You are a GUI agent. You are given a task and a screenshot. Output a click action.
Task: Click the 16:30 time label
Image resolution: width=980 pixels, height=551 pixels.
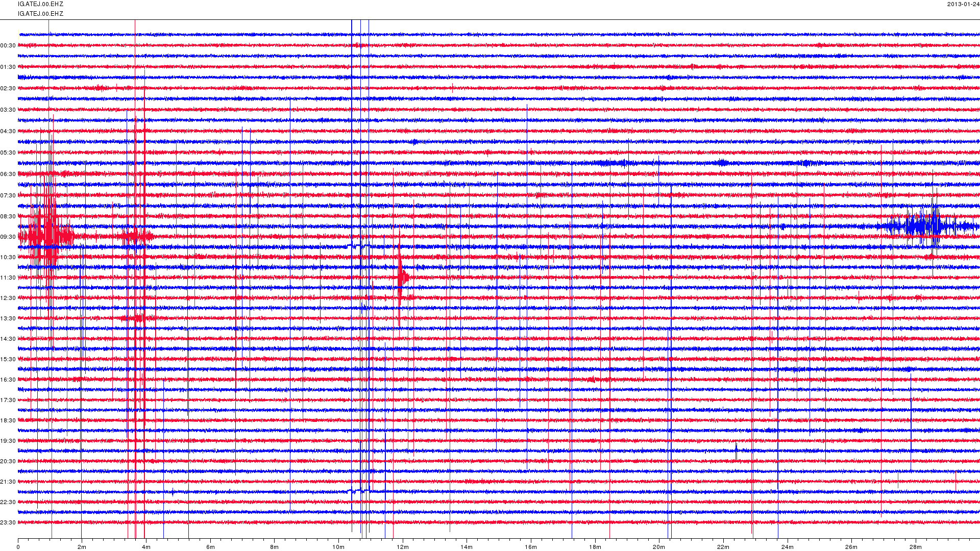pyautogui.click(x=8, y=380)
